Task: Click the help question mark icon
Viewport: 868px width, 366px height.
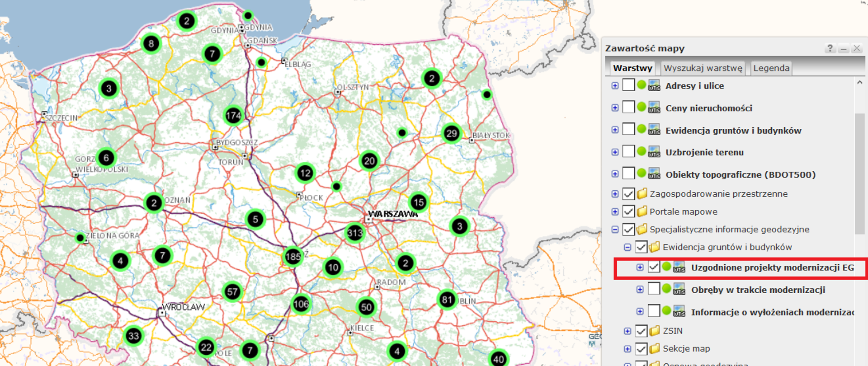Action: [x=830, y=48]
